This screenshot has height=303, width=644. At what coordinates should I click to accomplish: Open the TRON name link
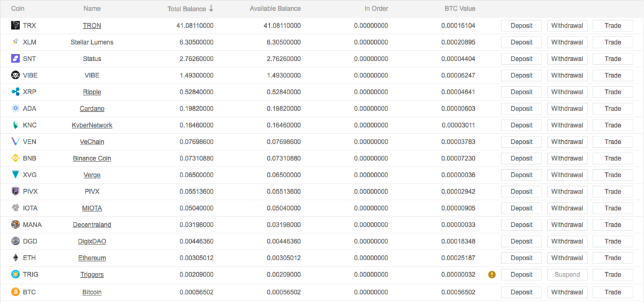click(x=92, y=25)
